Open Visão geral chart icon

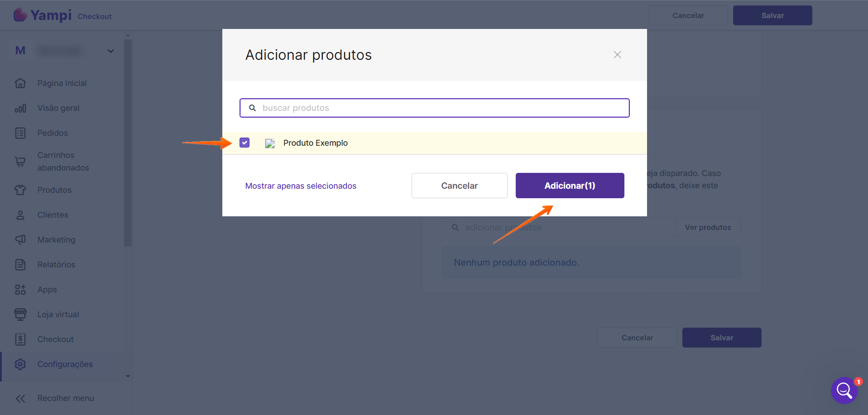click(x=20, y=108)
